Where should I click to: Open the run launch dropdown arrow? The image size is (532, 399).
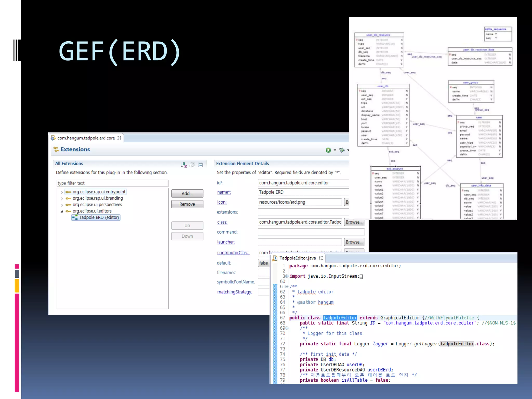335,150
